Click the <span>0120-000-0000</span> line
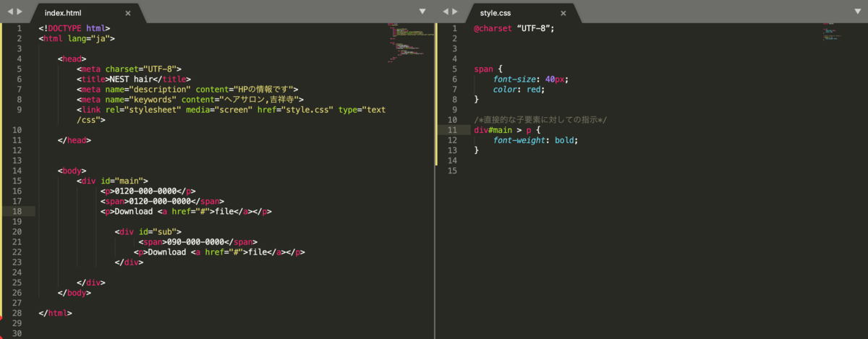The width and height of the screenshot is (868, 339). (x=163, y=202)
